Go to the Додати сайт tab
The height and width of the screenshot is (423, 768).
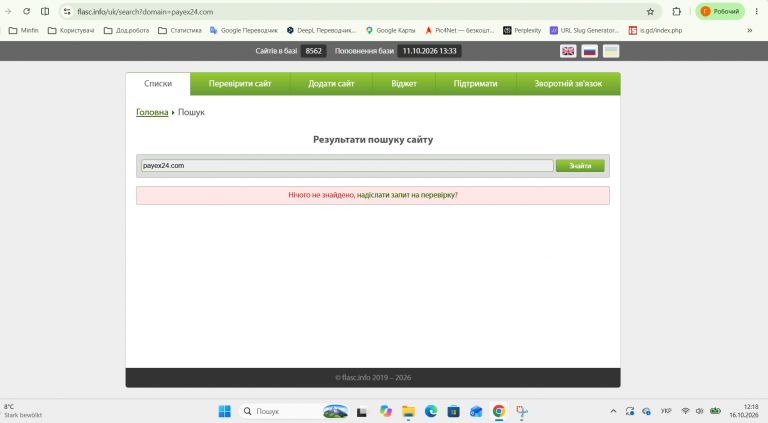tap(331, 84)
